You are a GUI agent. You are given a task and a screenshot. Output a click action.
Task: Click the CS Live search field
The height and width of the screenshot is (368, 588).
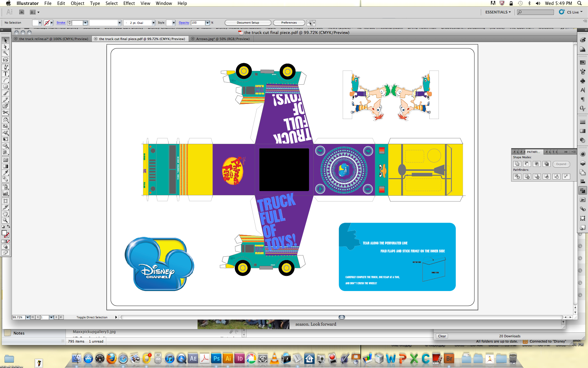click(x=535, y=12)
